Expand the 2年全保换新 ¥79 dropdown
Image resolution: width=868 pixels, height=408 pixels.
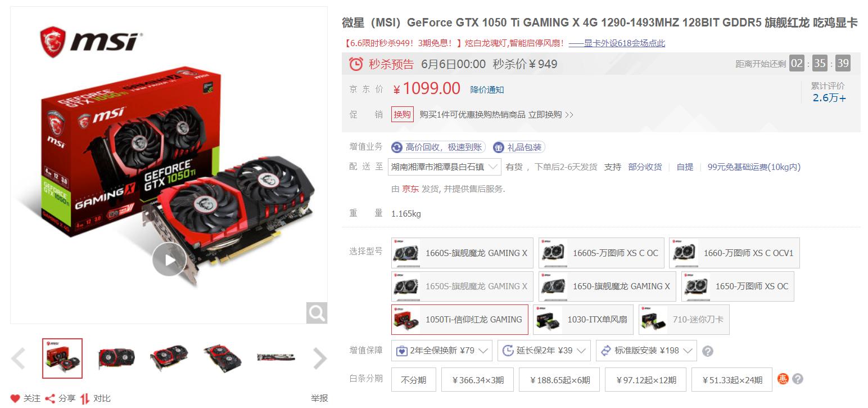pyautogui.click(x=442, y=351)
